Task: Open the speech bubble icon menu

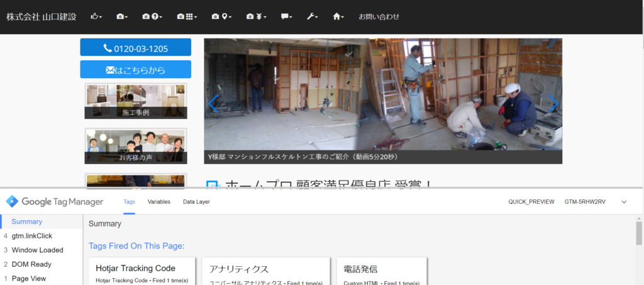Action: point(287,16)
